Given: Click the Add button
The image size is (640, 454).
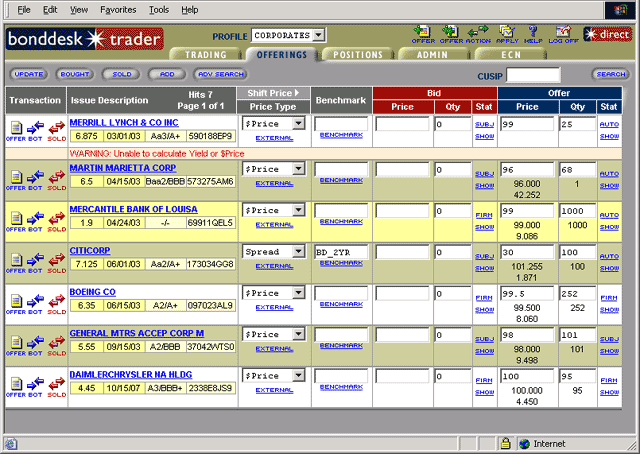Looking at the screenshot, I should 167,74.
